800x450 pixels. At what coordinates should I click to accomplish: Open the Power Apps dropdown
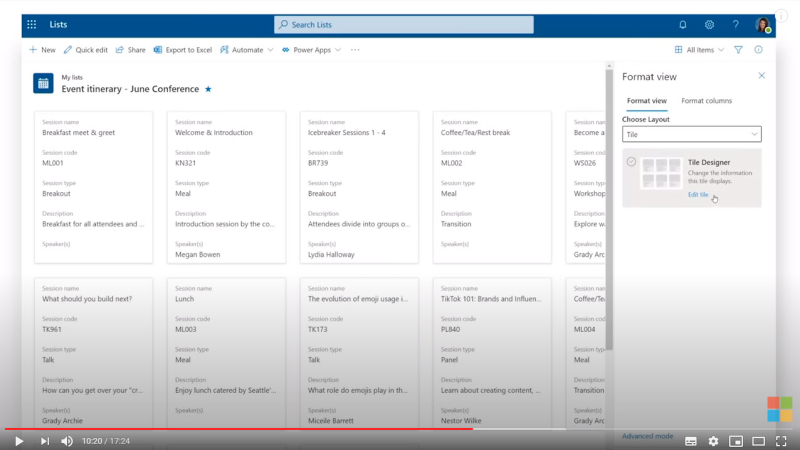click(311, 49)
